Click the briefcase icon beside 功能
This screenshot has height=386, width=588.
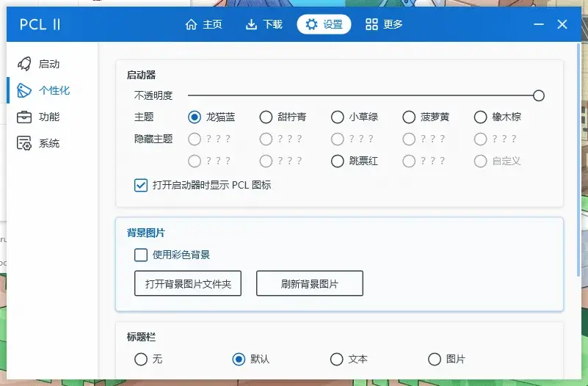pos(24,117)
